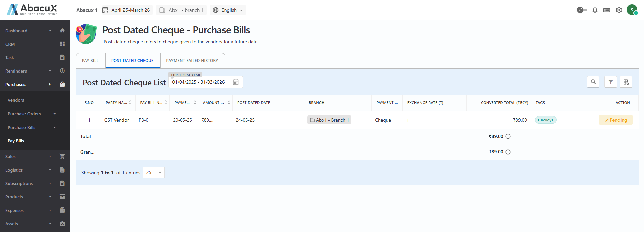Open the filter funnel icon
Viewport: 644px width, 232px height.
point(611,82)
